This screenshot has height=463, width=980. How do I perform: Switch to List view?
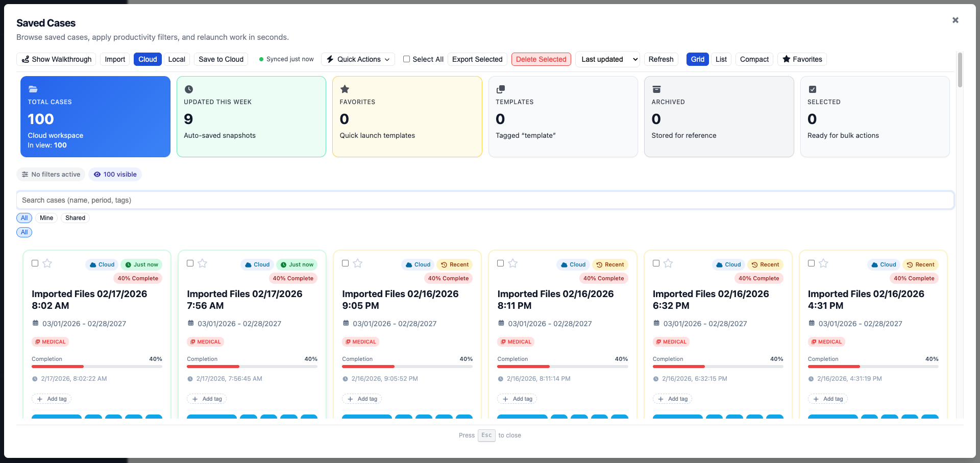pyautogui.click(x=721, y=59)
